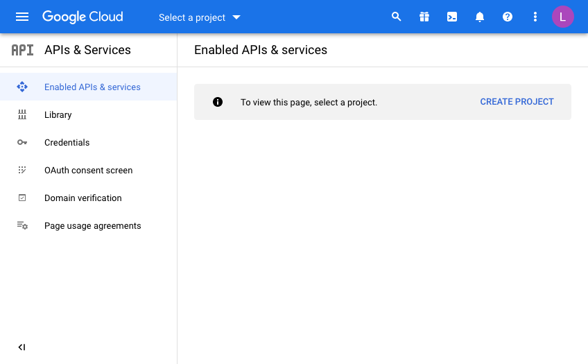This screenshot has height=364, width=588.
Task: Open notifications bell icon
Action: click(480, 17)
